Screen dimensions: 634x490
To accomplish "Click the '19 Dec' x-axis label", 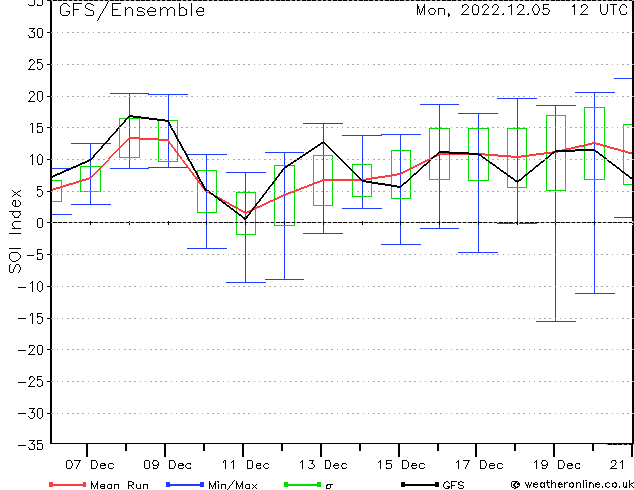I will click(x=557, y=465).
